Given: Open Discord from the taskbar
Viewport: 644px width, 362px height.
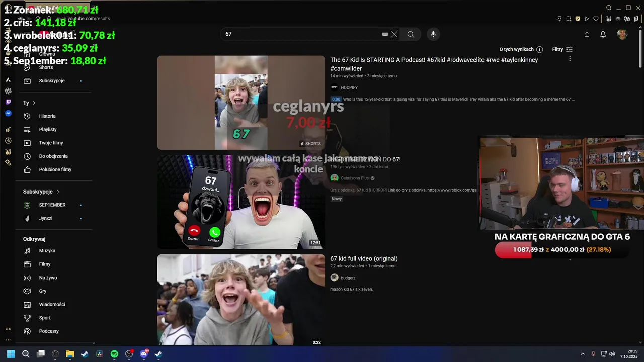Looking at the screenshot, I should point(144,354).
